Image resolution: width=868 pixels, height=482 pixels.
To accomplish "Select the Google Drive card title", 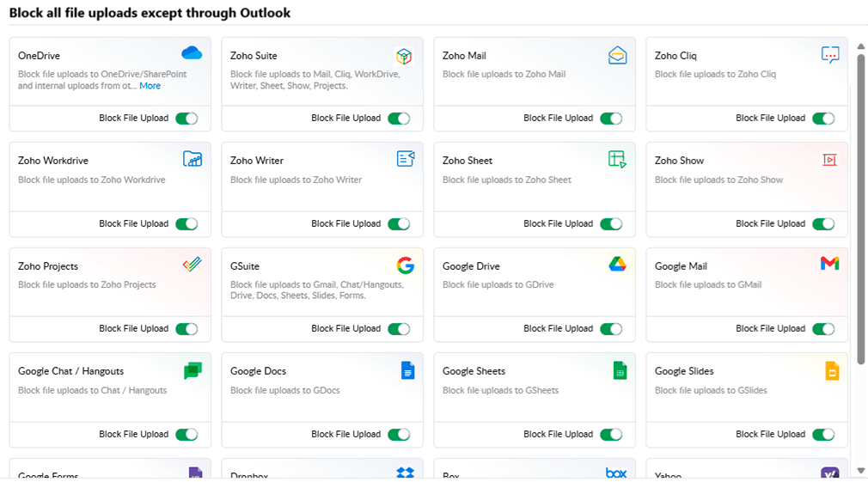I will pos(471,266).
